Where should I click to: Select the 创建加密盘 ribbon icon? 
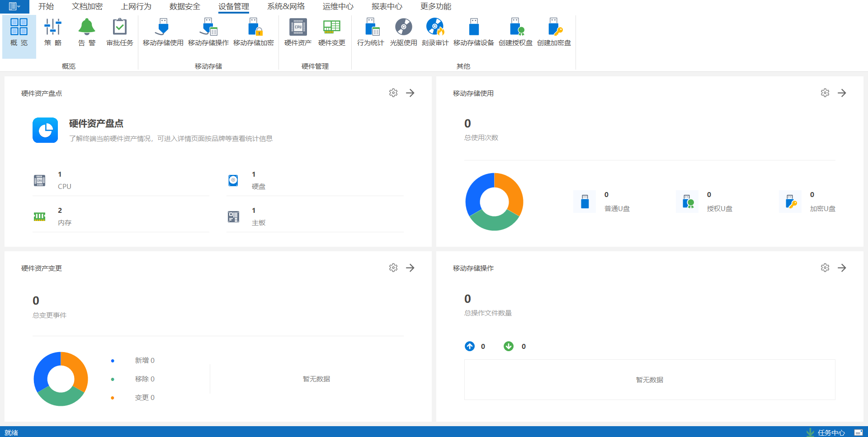click(554, 32)
